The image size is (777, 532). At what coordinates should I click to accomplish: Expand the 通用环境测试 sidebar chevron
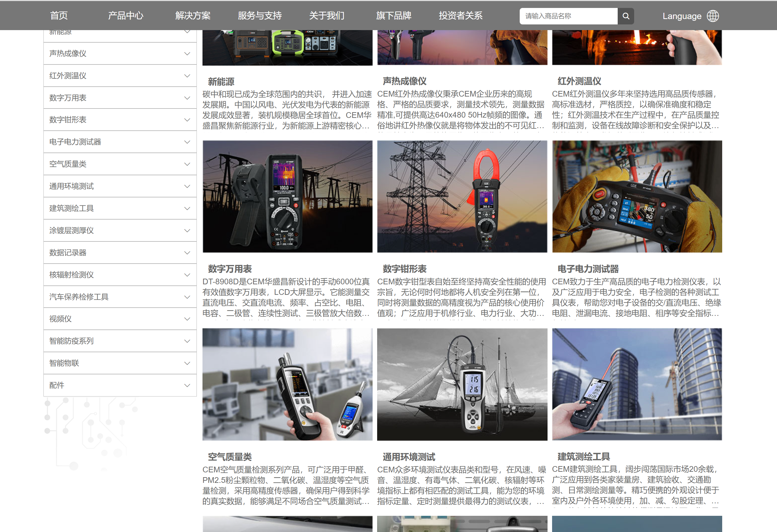click(187, 186)
